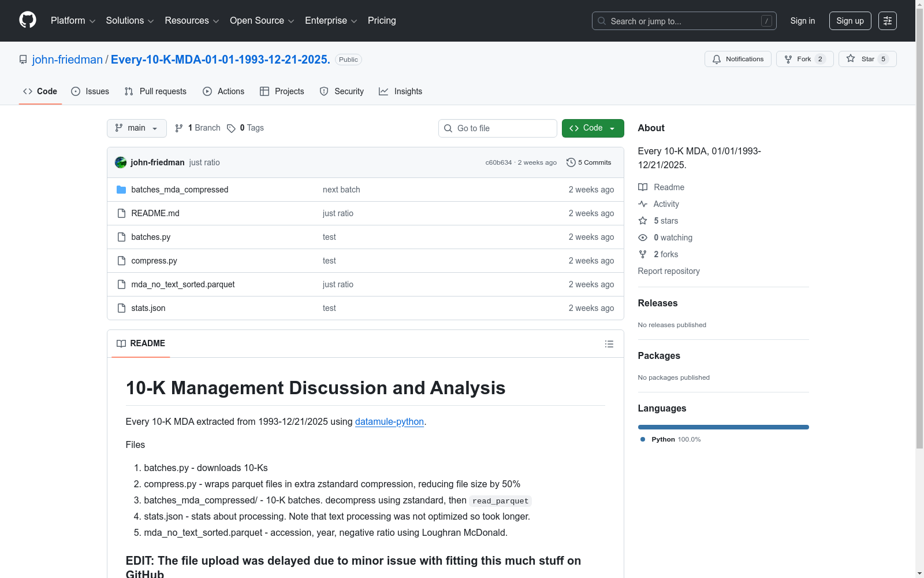Click Report repository link
924x578 pixels.
tap(669, 271)
